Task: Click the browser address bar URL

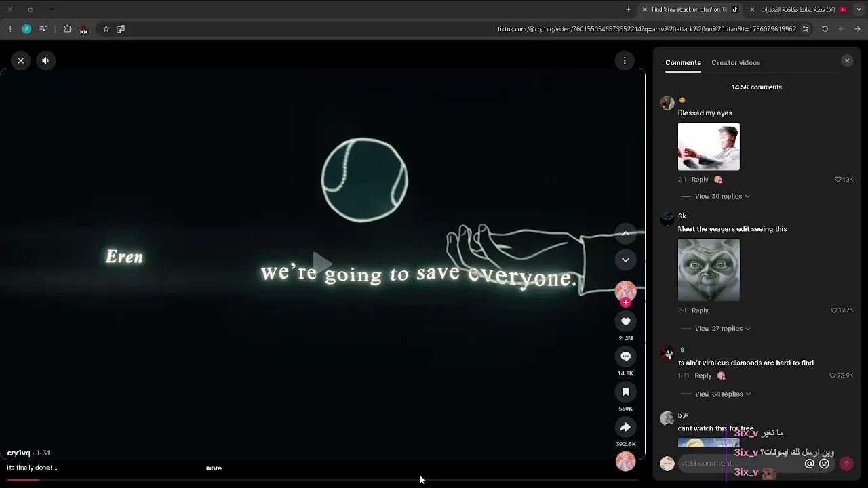Action: click(647, 29)
